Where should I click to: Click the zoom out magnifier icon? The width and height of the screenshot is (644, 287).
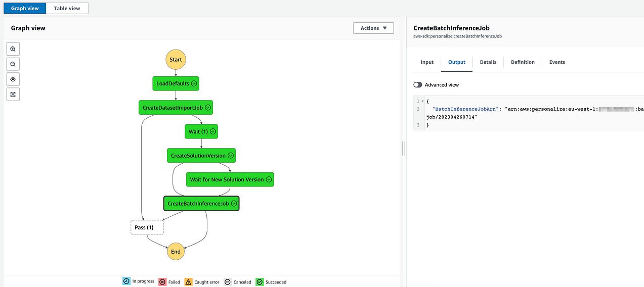13,64
